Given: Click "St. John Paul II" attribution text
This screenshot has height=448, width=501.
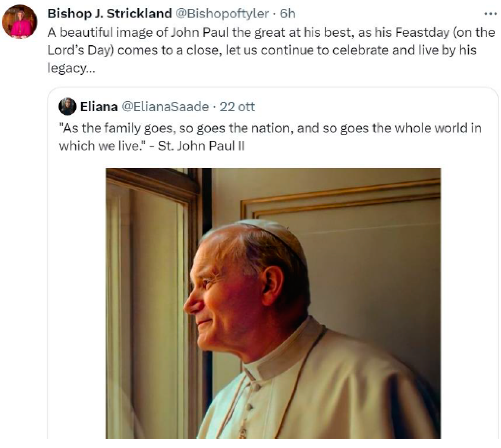Looking at the screenshot, I should [x=201, y=146].
